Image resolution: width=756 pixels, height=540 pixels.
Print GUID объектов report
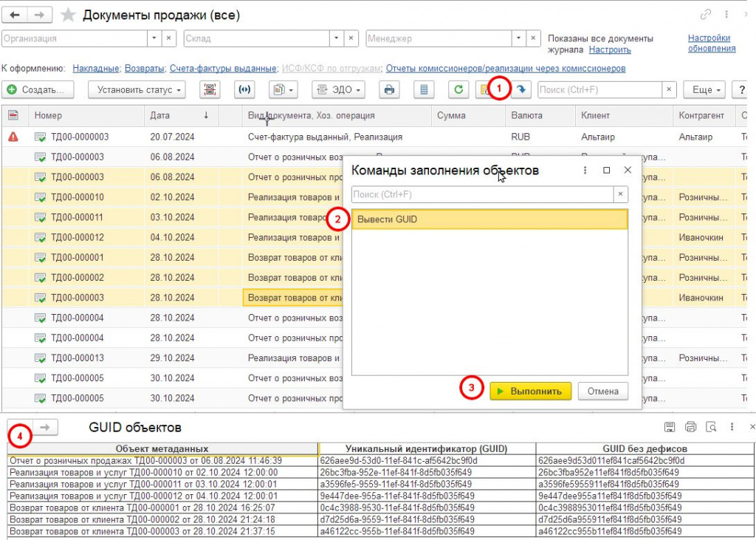(x=690, y=426)
